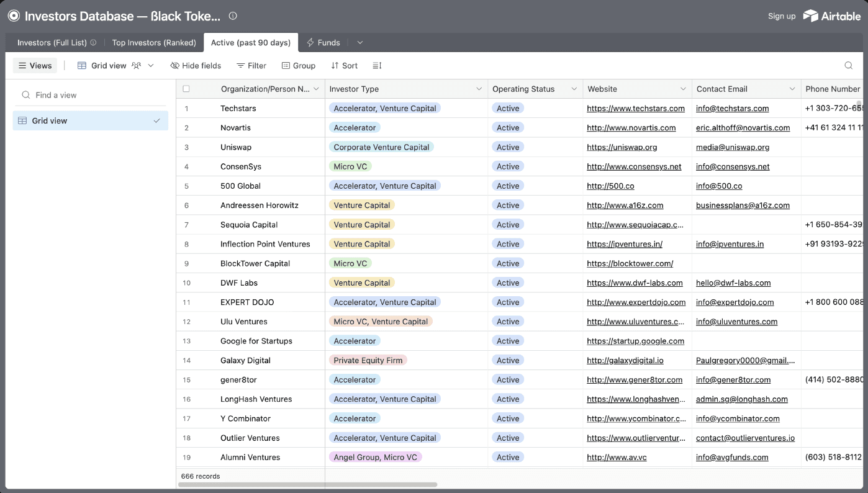The width and height of the screenshot is (868, 493).
Task: Open the Filter button
Action: 251,66
